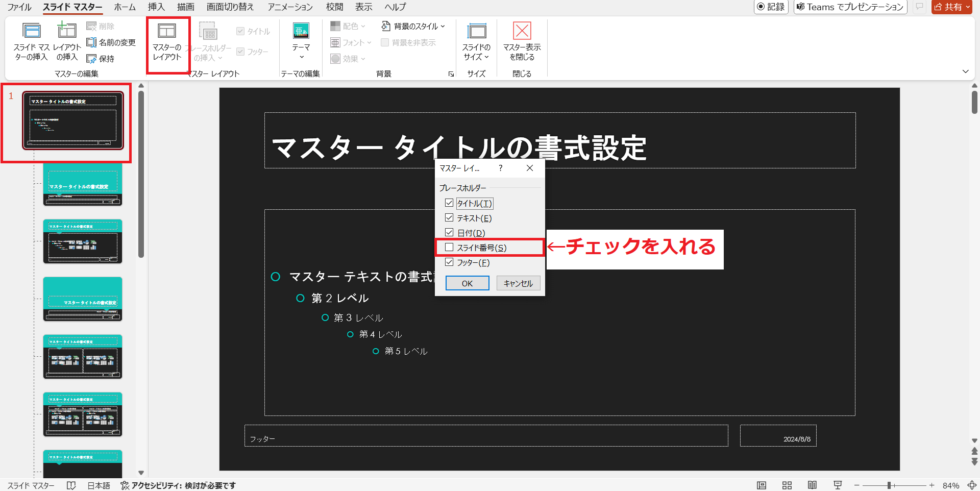Open the background format dialog launcher

click(x=451, y=74)
